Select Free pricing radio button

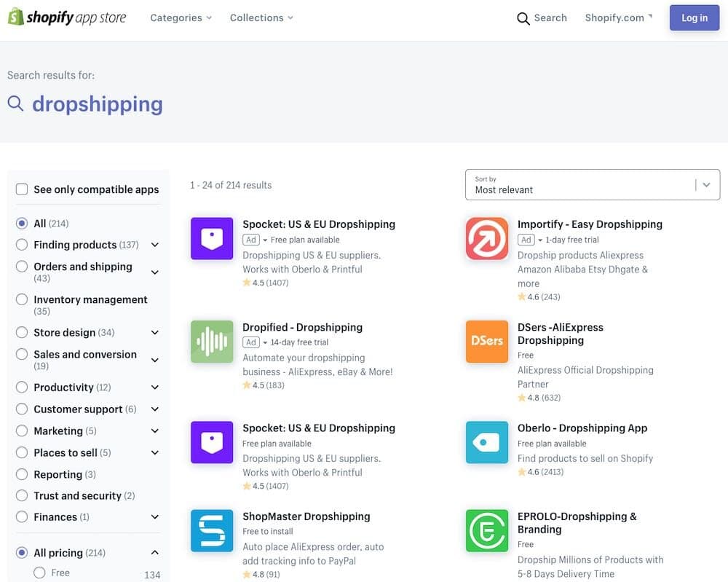point(39,573)
